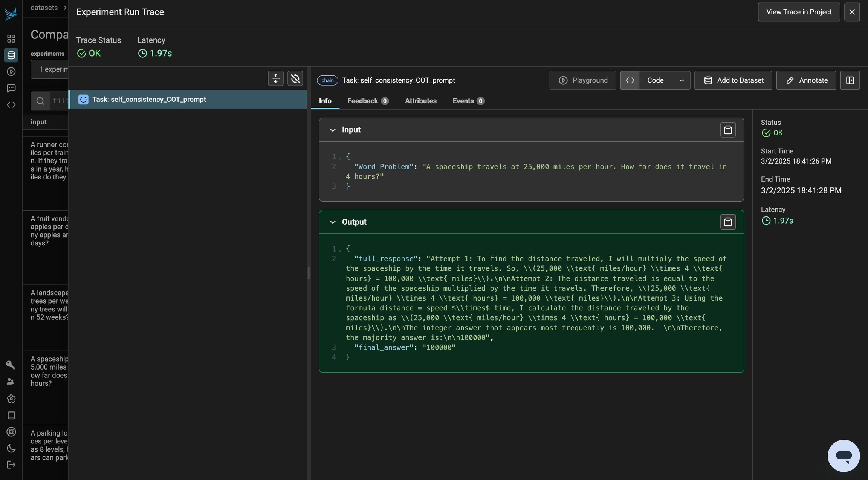Collapse the Input section chevron
868x480 pixels.
(332, 130)
